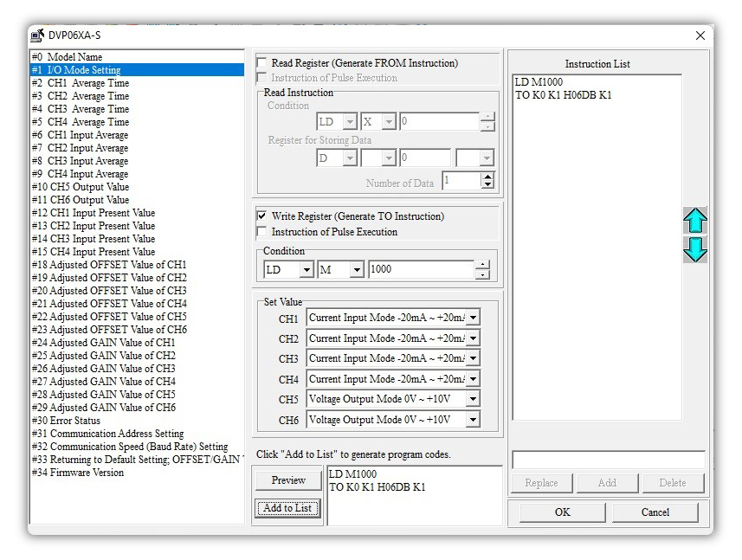Close the DVP06XA-S dialog window
The width and height of the screenshot is (742, 560).
click(x=700, y=35)
